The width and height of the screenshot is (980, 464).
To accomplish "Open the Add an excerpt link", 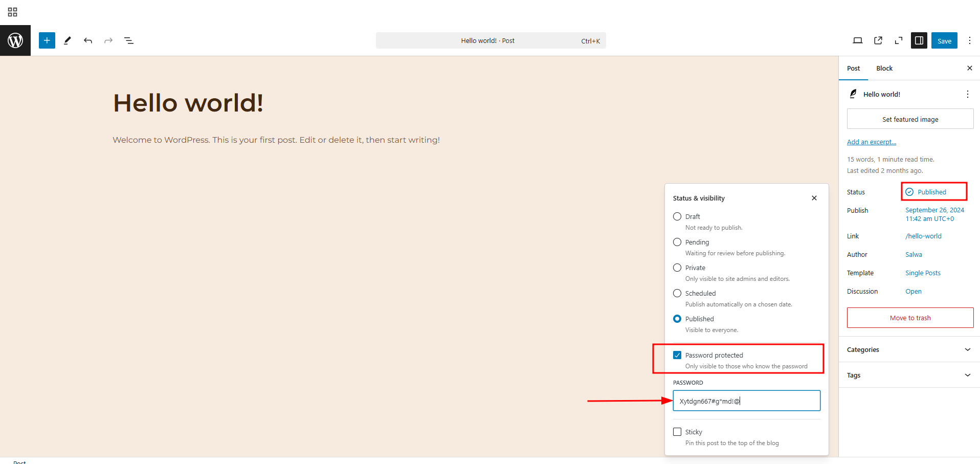I will 871,142.
